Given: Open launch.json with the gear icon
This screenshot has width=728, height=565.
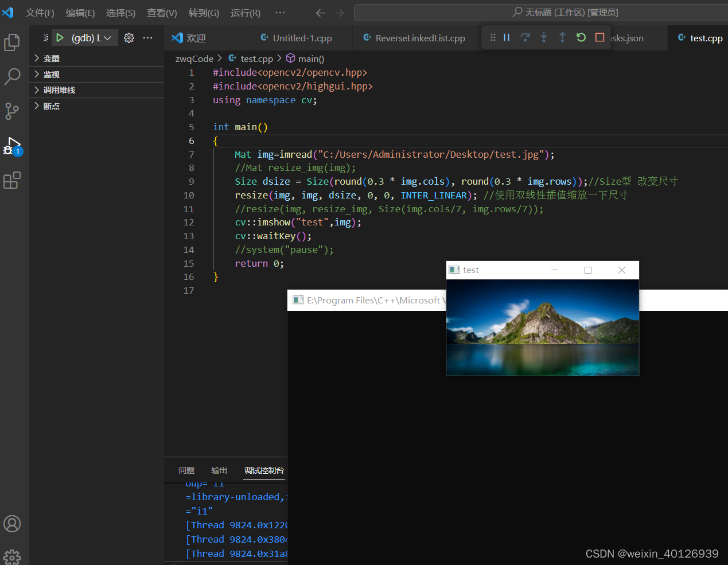Looking at the screenshot, I should [x=129, y=38].
